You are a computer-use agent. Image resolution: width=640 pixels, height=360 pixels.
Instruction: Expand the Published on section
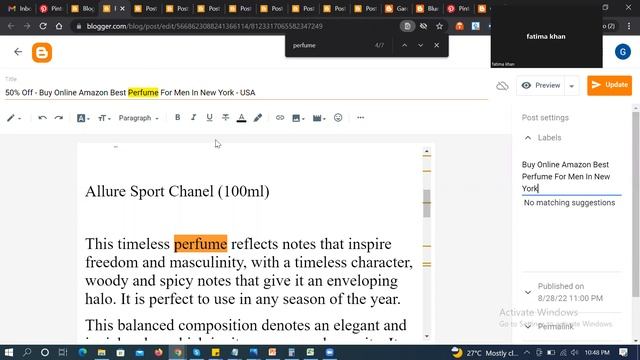coord(528,292)
